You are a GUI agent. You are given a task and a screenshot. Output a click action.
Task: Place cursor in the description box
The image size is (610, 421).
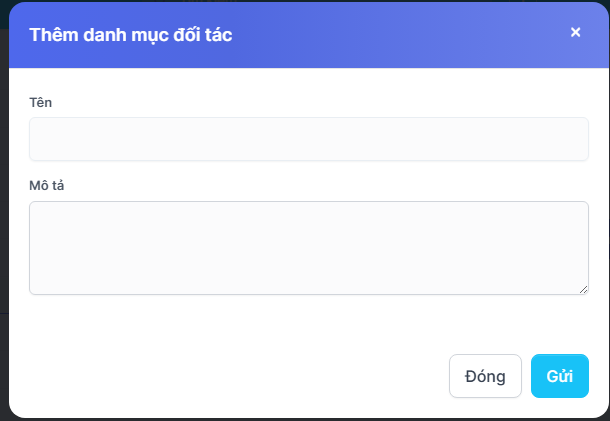(308, 247)
